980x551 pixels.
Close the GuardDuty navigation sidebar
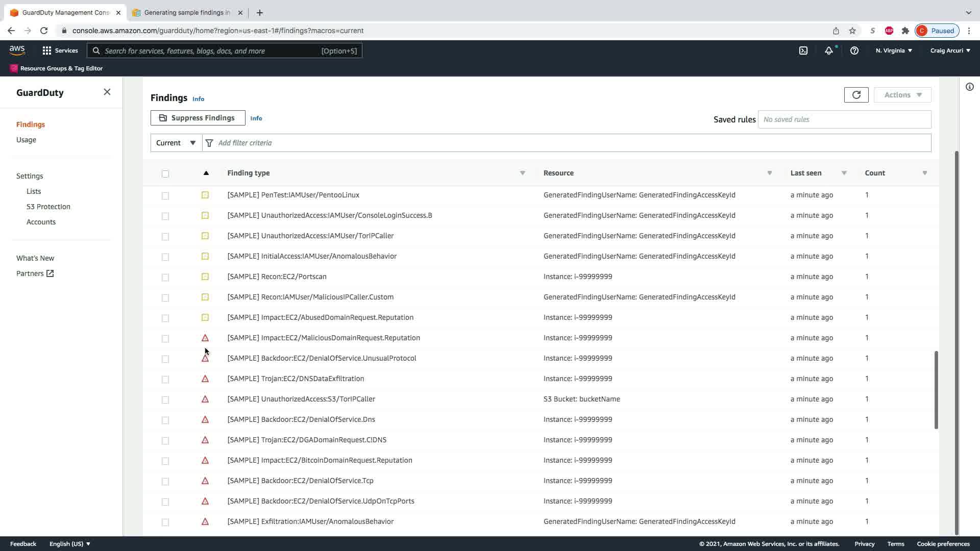[107, 92]
